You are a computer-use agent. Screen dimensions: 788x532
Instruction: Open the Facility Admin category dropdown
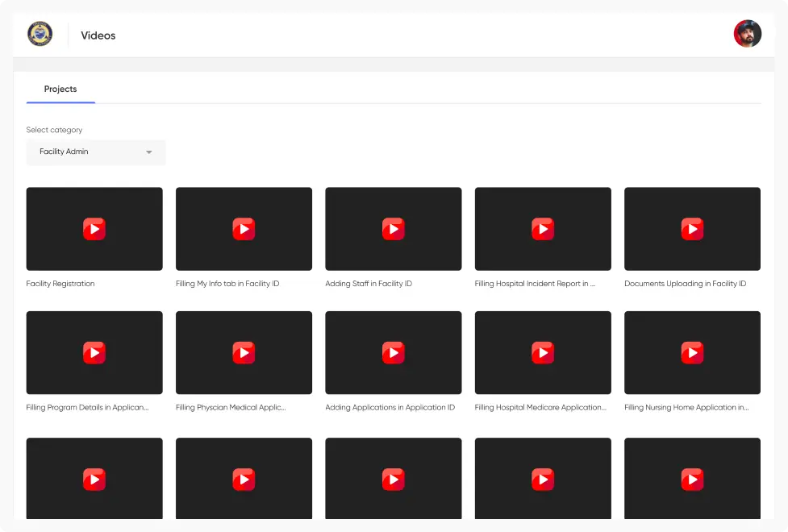pyautogui.click(x=95, y=152)
